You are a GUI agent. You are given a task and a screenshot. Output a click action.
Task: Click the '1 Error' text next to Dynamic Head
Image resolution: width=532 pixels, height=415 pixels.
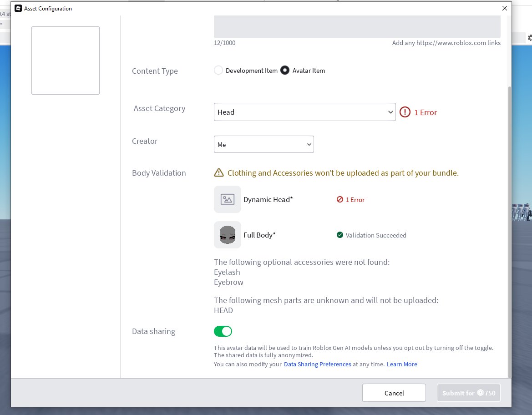[355, 200]
